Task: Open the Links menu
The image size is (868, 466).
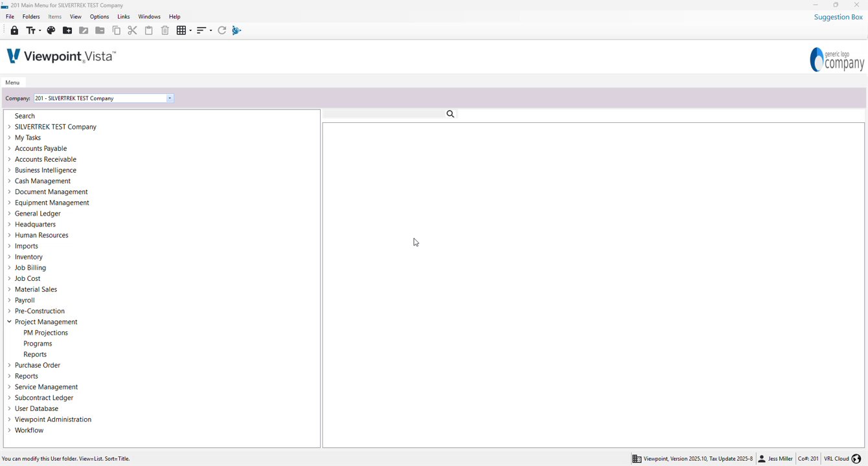Action: click(x=124, y=17)
